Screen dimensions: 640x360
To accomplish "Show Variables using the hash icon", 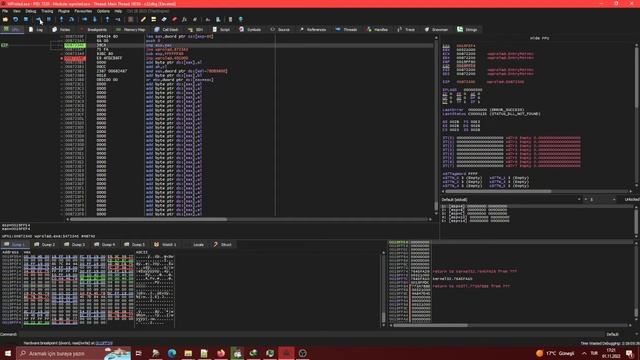I will tap(195, 19).
